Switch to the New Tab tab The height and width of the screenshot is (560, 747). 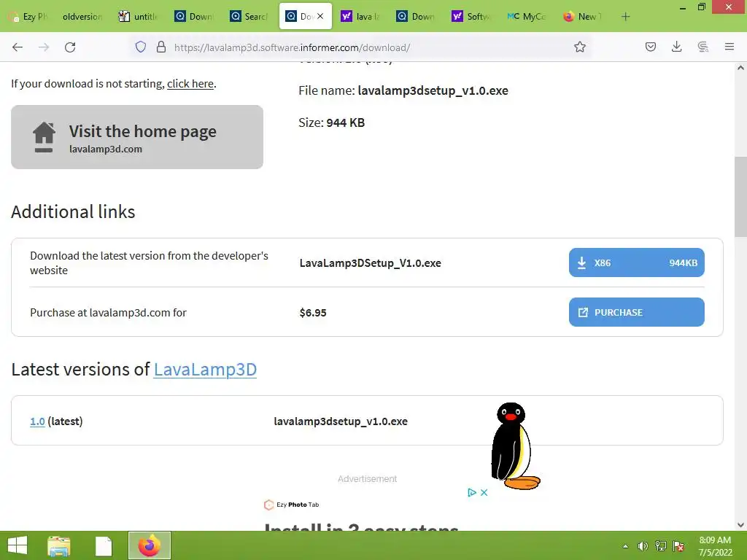[x=583, y=17]
